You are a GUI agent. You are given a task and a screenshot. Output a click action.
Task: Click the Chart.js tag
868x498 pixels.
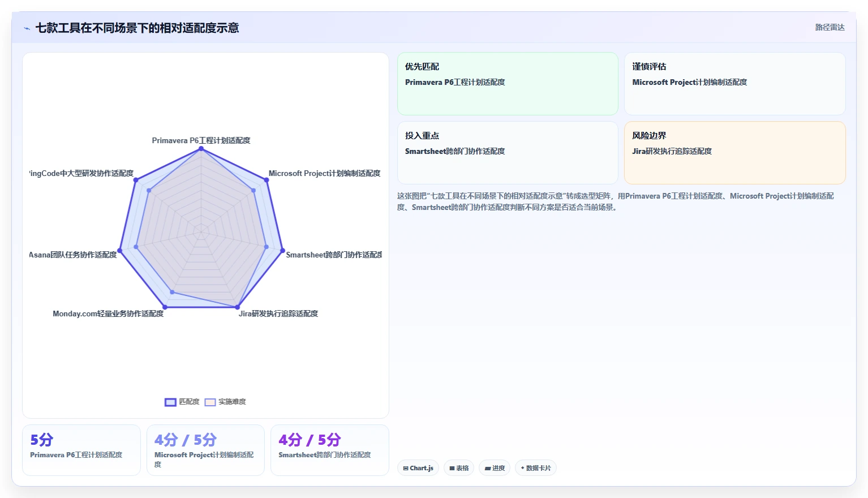418,468
